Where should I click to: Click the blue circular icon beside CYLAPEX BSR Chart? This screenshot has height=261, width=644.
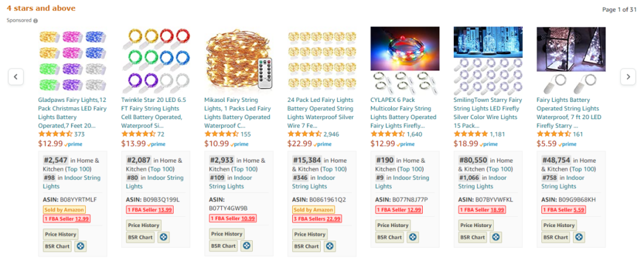[x=413, y=237]
